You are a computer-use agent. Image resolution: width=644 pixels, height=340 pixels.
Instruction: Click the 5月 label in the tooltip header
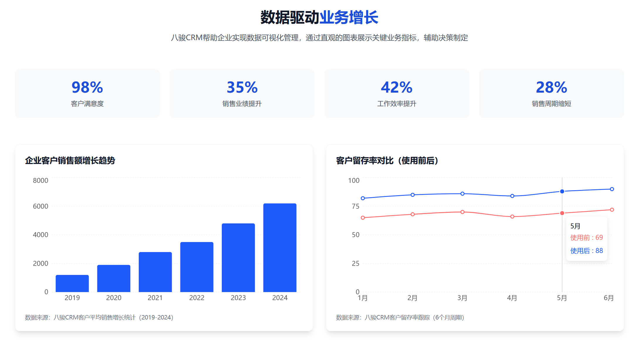click(575, 226)
